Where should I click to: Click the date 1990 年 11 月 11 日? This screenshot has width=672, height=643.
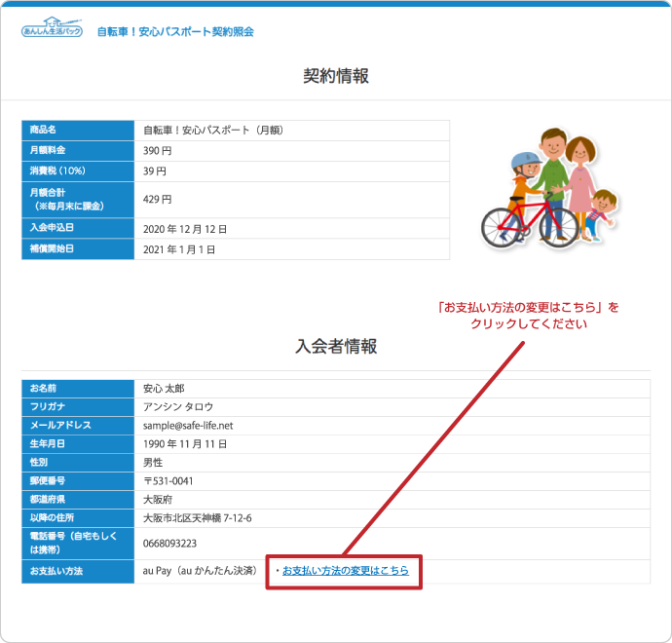(x=185, y=444)
